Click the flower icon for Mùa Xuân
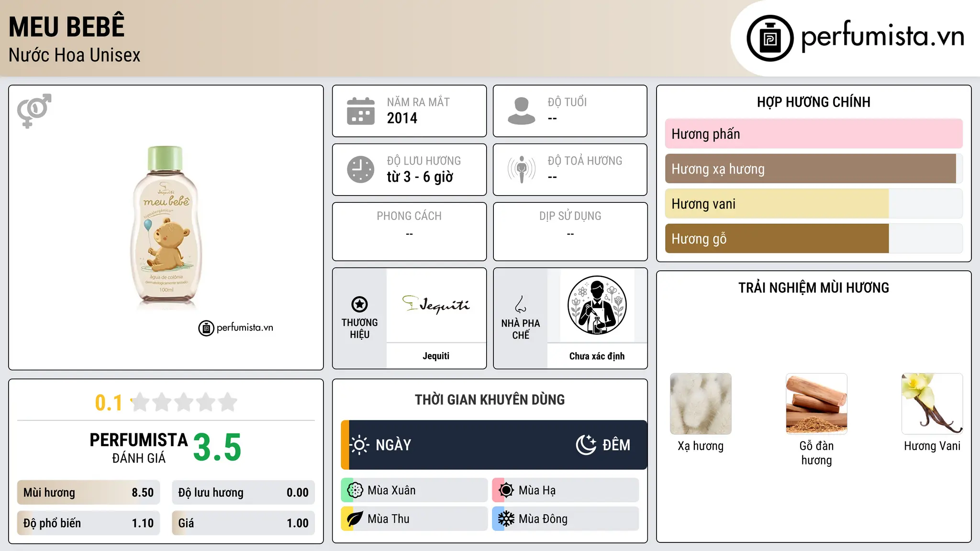 click(x=355, y=490)
